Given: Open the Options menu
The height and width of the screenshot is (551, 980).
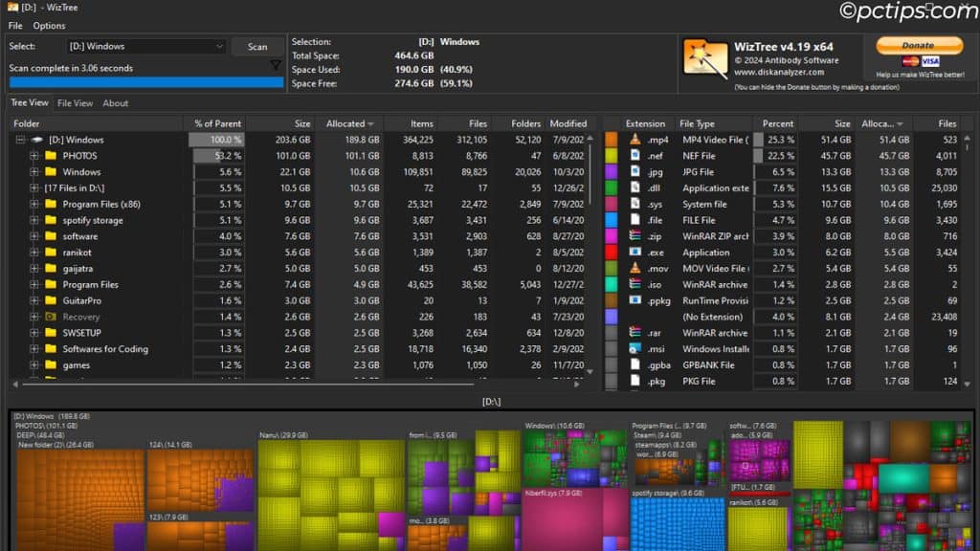Looking at the screenshot, I should [x=49, y=26].
